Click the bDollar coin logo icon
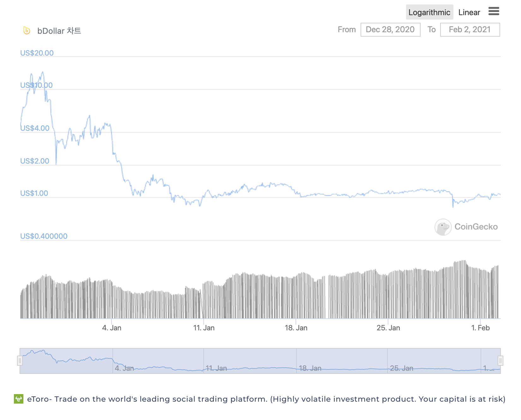This screenshot has width=521, height=420. pos(27,30)
